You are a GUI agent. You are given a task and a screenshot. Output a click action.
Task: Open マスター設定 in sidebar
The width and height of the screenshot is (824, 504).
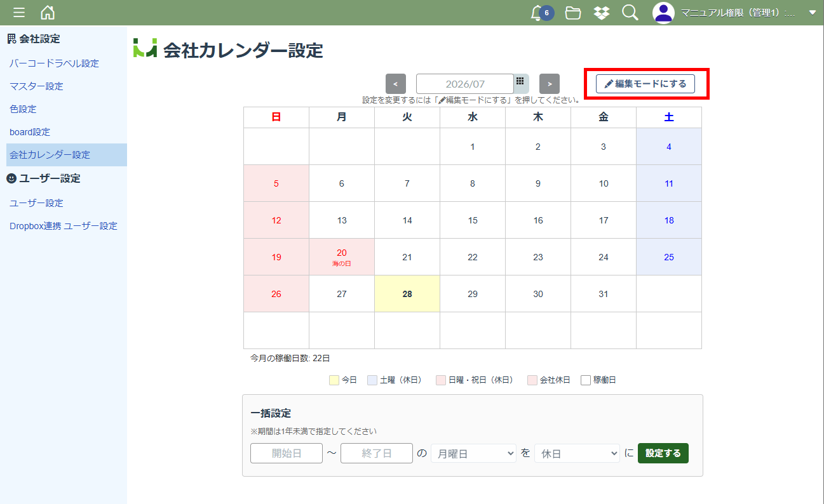coord(36,86)
